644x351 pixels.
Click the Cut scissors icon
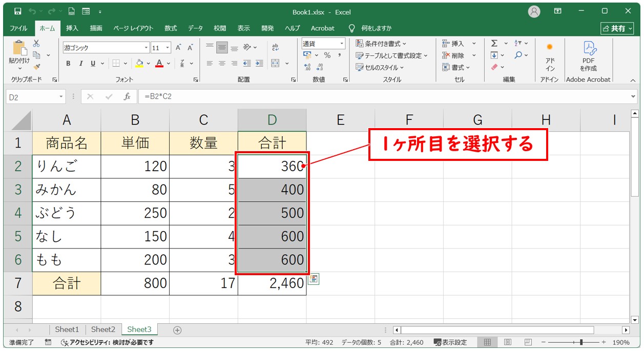(36, 44)
